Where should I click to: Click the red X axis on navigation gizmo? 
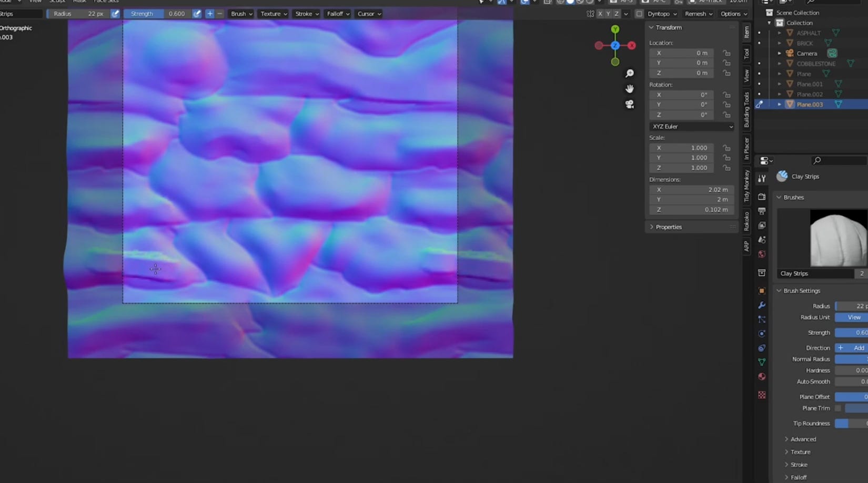(x=632, y=46)
